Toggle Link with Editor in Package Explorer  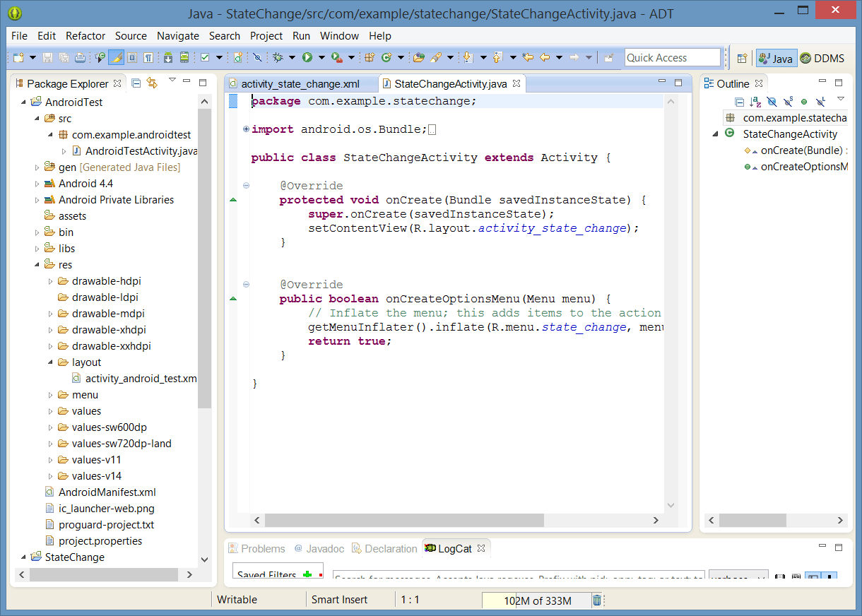152,83
